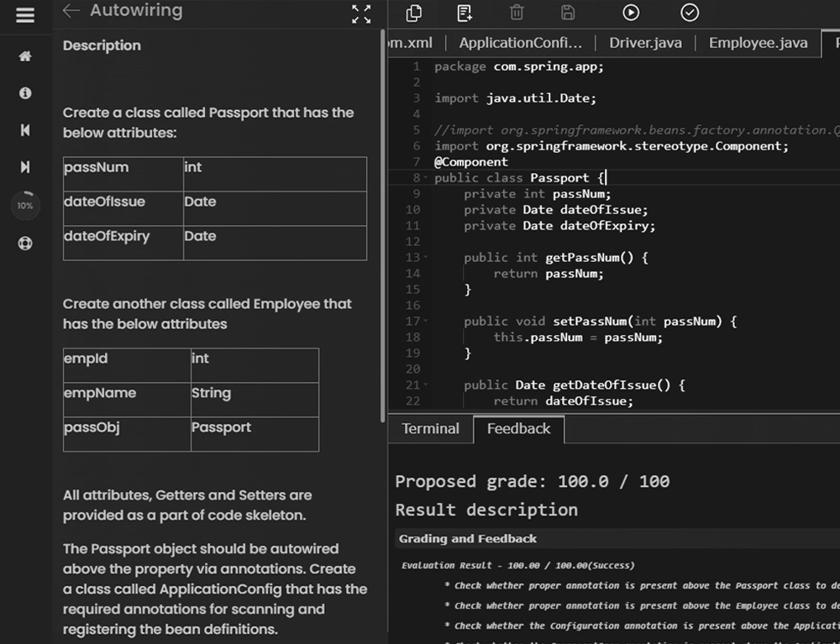Click the description panel vertical scrollbar
840x644 pixels.
click(384, 168)
